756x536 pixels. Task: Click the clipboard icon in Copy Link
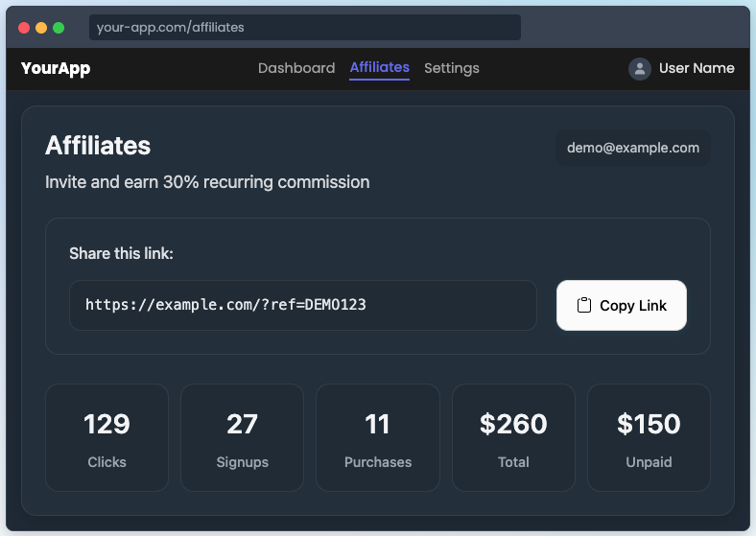click(583, 306)
